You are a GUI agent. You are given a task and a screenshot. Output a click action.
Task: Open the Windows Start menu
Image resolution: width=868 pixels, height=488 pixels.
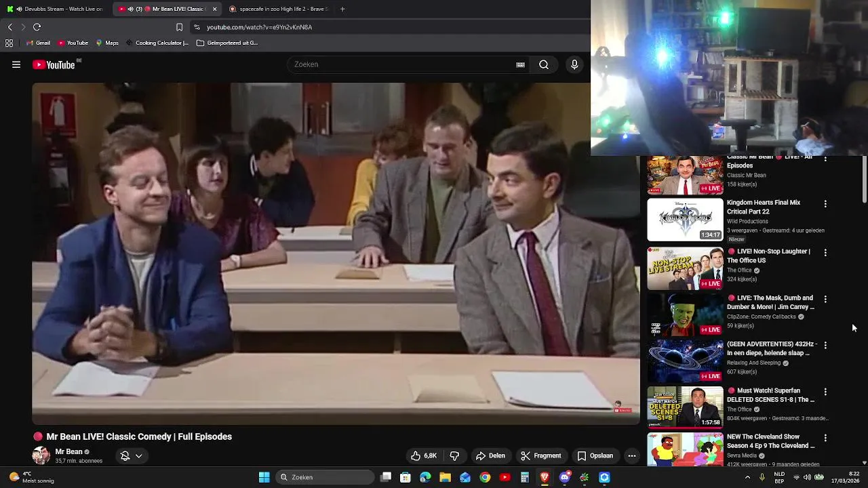point(264,477)
